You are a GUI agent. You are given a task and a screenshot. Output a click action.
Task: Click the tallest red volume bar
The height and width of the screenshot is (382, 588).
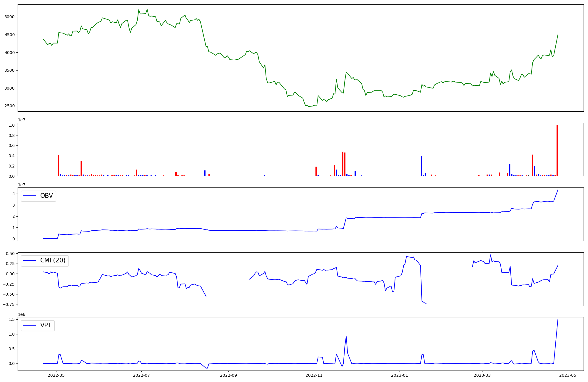pos(557,151)
